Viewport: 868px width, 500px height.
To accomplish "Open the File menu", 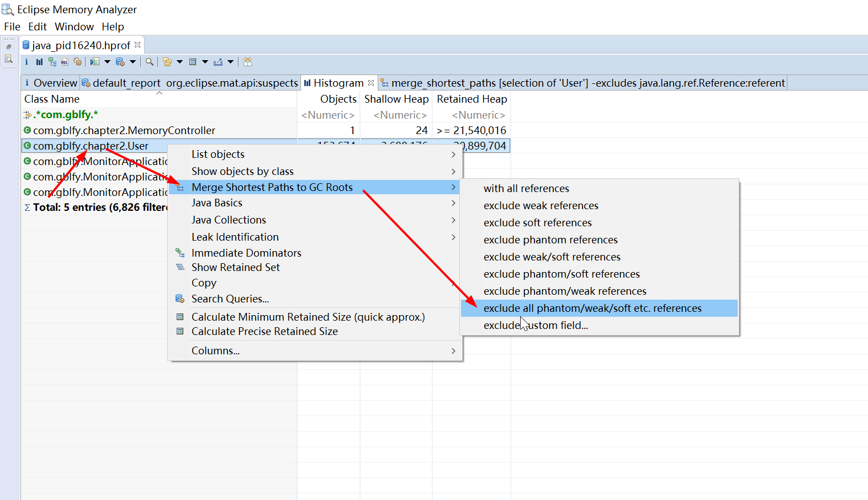I will [12, 26].
